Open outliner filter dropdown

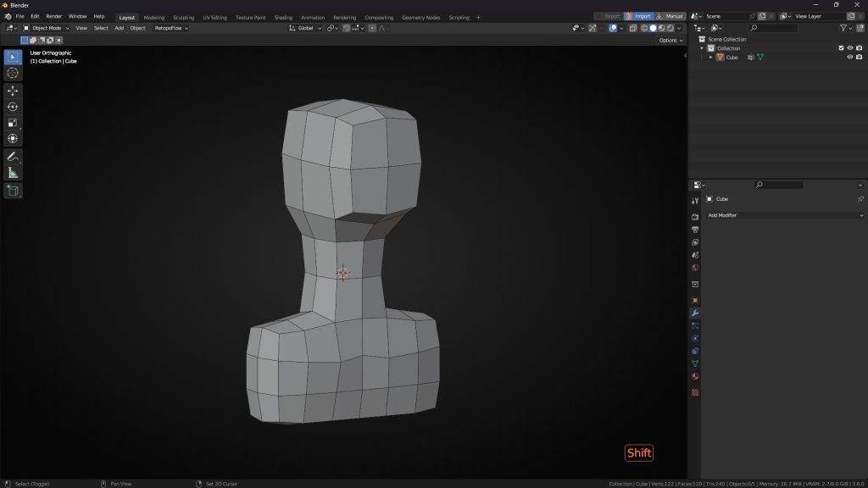point(845,28)
